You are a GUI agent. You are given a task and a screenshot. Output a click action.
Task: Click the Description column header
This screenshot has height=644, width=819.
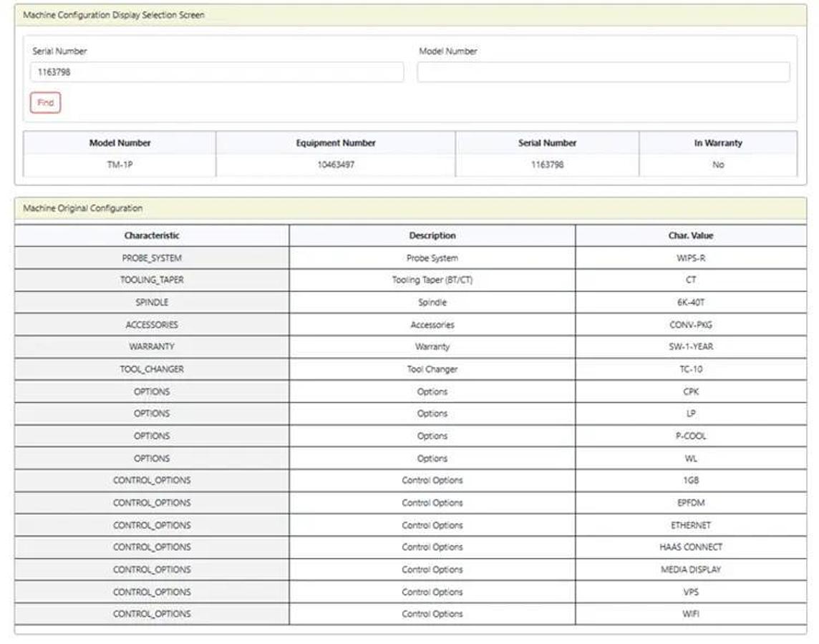[x=432, y=235]
